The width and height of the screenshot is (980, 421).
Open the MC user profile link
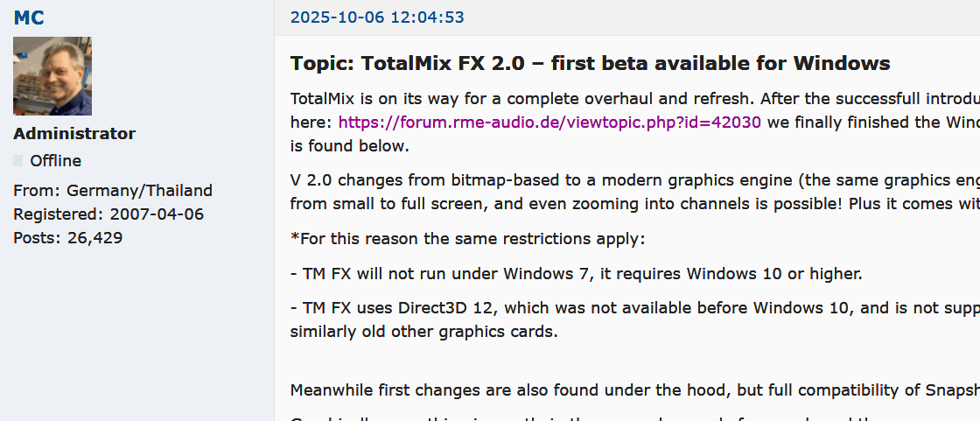pos(29,18)
